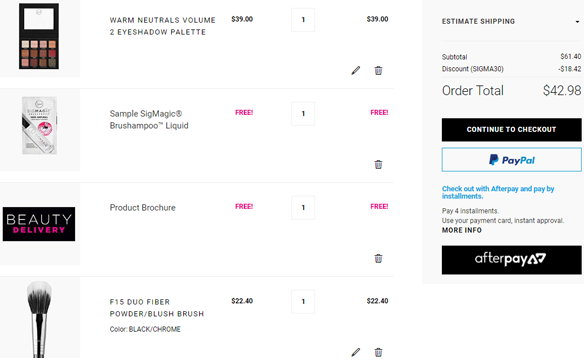The height and width of the screenshot is (361, 584).
Task: Continue to checkout
Action: (511, 130)
